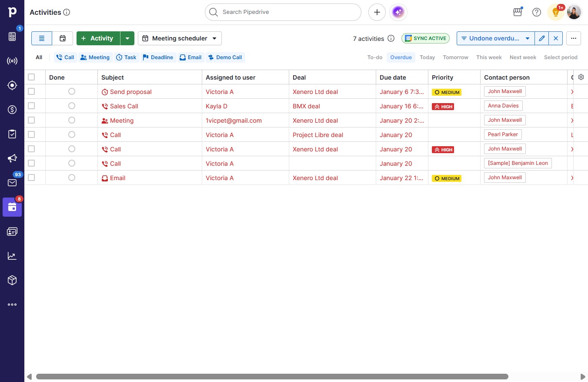The width and height of the screenshot is (588, 382).
Task: Click the Search Pipedrive field
Action: point(283,12)
